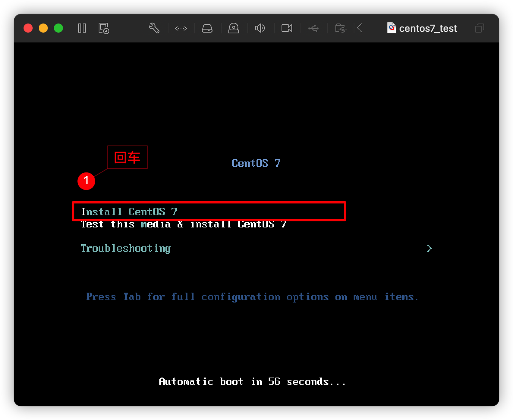The height and width of the screenshot is (420, 513).
Task: Collapse the toolbar chevron arrow
Action: pyautogui.click(x=360, y=28)
